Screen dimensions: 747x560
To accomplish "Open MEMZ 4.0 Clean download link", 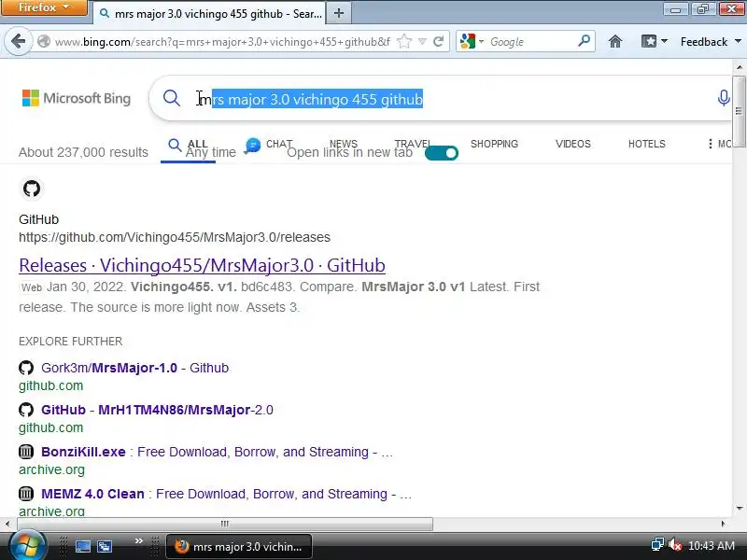I will pyautogui.click(x=226, y=494).
